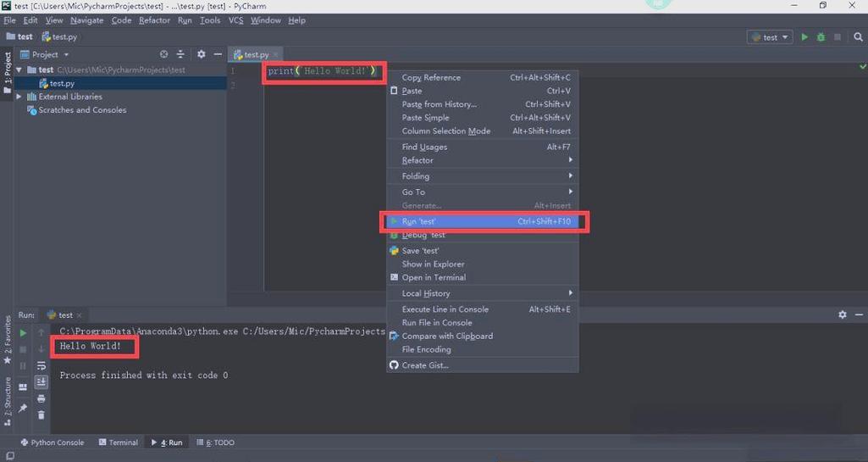Choose Paste in context menu
Viewport: 868px width, 462px height.
point(482,91)
